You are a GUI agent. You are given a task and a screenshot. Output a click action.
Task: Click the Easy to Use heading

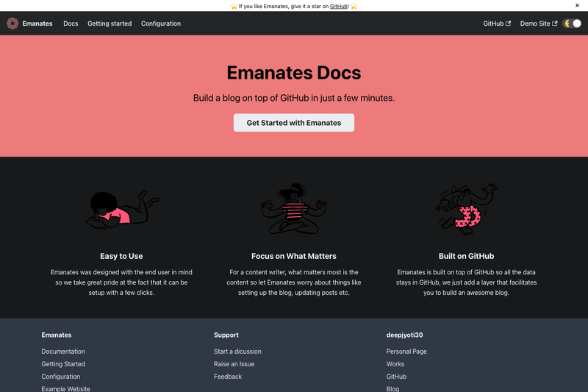pyautogui.click(x=121, y=256)
